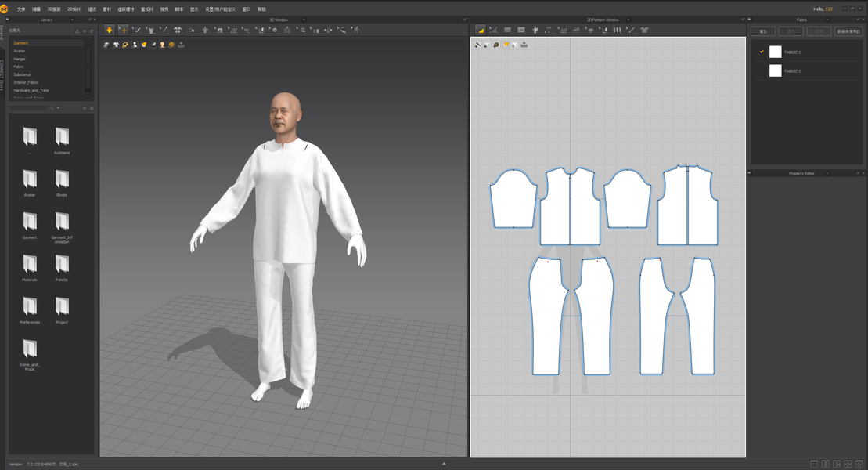Click the t-shirt icon in 2D toolbar
The image size is (868, 470).
coord(644,30)
